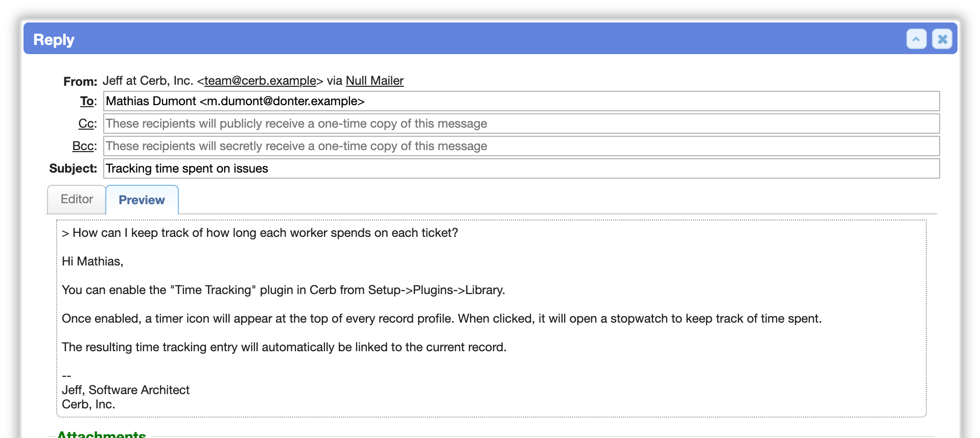Select the Preview tab

point(142,200)
